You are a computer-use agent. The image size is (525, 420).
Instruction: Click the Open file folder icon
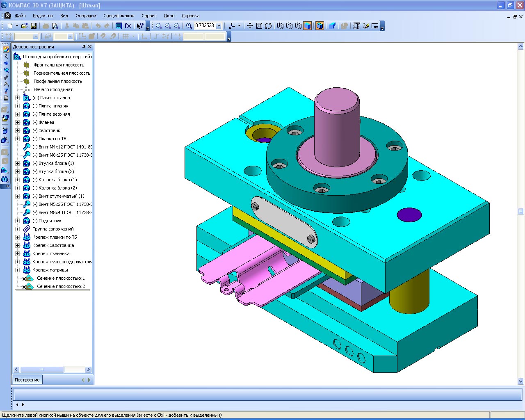[x=25, y=26]
